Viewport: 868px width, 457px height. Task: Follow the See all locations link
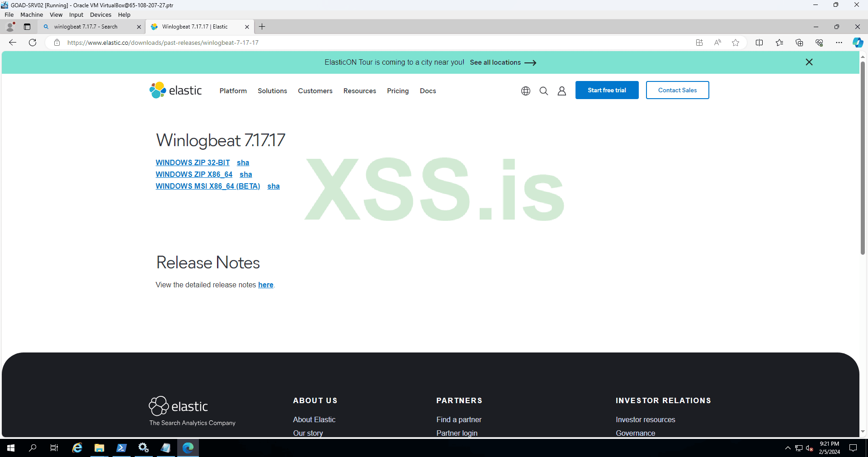503,62
